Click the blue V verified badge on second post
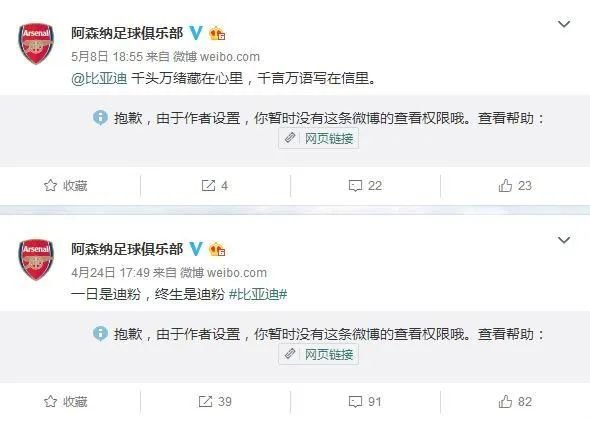Screen dimensions: 590x421 [x=196, y=249]
